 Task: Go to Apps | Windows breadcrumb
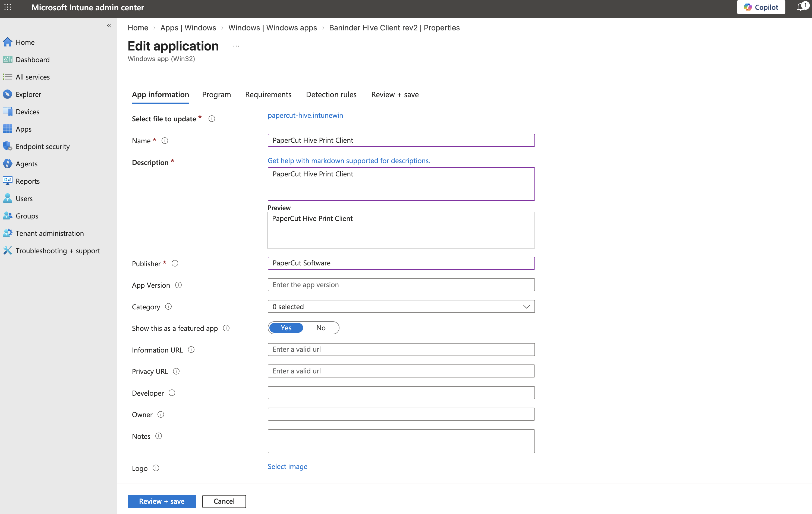click(188, 28)
